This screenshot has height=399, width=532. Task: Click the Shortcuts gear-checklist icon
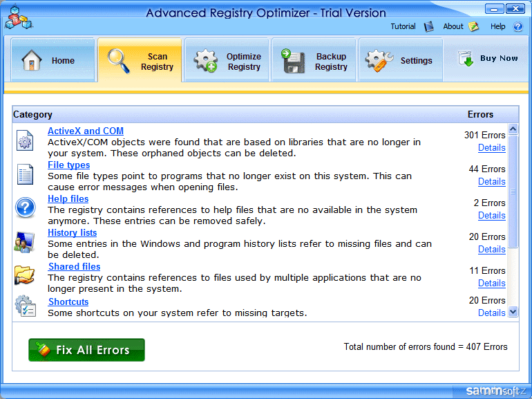pyautogui.click(x=26, y=306)
